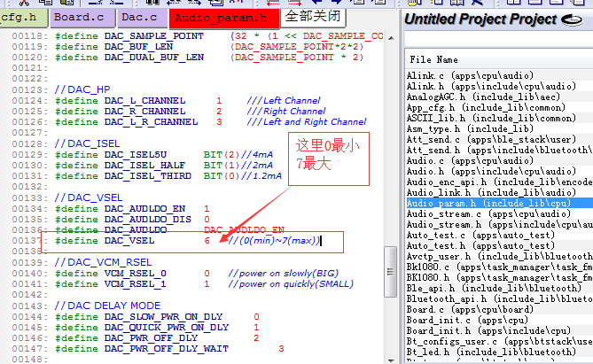Click VCM_RSEL_0 define on line 140

click(x=136, y=274)
